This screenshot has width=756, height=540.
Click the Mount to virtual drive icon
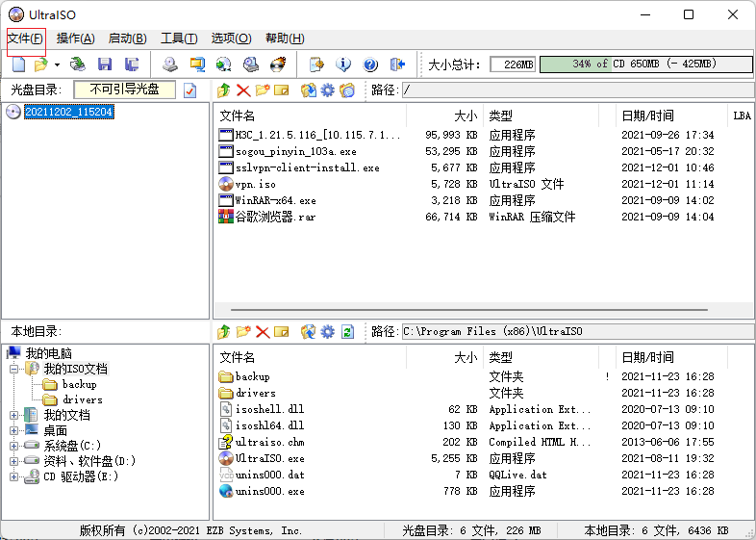point(251,64)
